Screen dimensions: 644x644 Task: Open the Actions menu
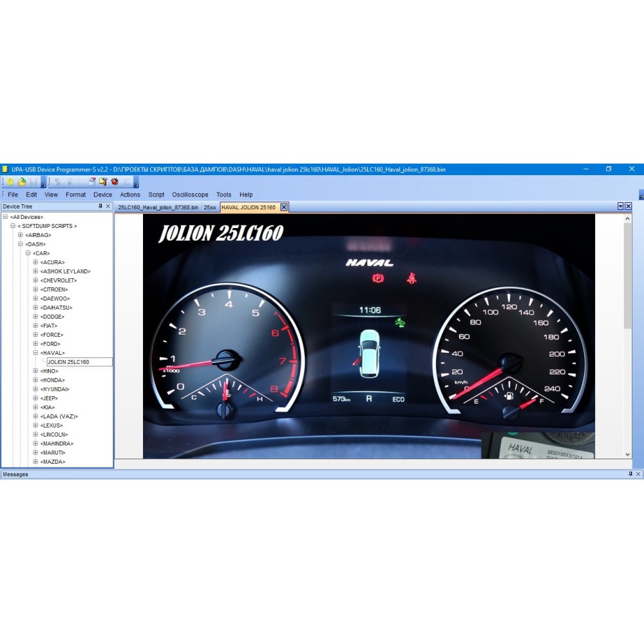pos(130,194)
